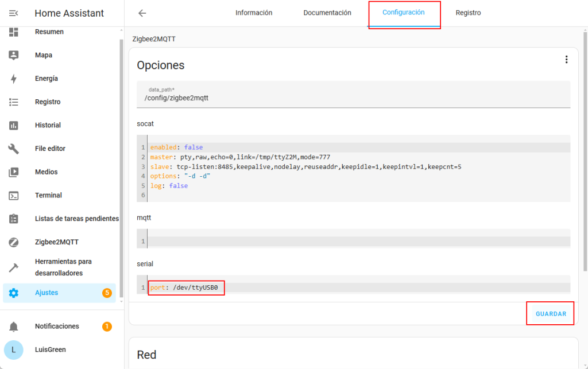Image resolution: width=588 pixels, height=369 pixels.
Task: Switch to the Documentación tab
Action: [327, 13]
